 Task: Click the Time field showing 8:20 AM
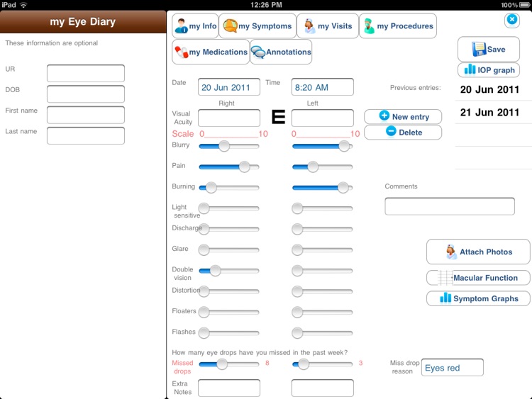[322, 87]
